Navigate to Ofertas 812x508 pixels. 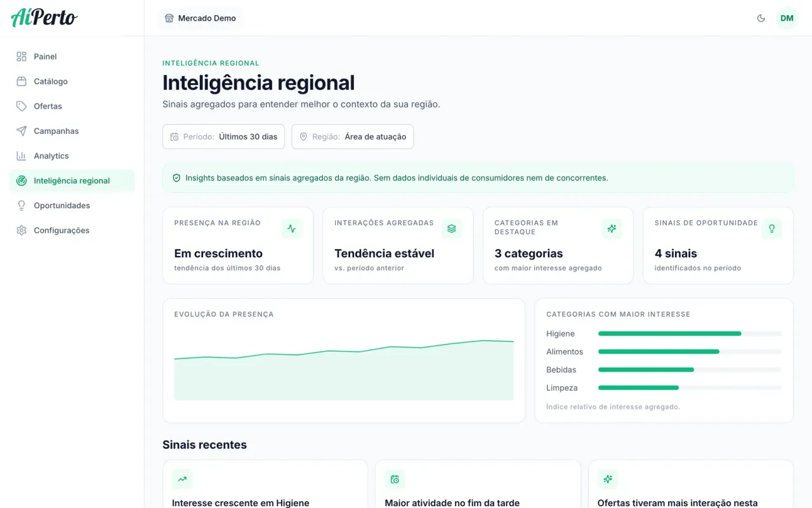72,106
